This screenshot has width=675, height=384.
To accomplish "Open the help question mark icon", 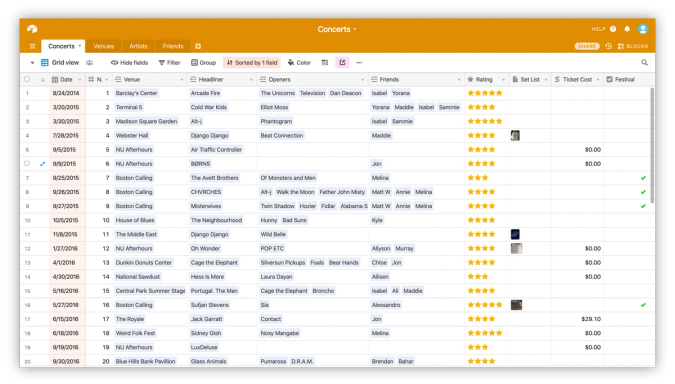I will [x=613, y=29].
